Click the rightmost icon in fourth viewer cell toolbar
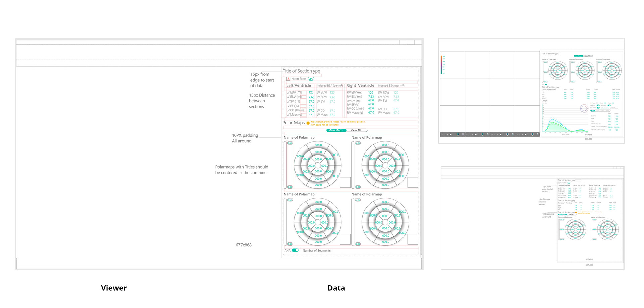The height and width of the screenshot is (308, 644). click(538, 134)
